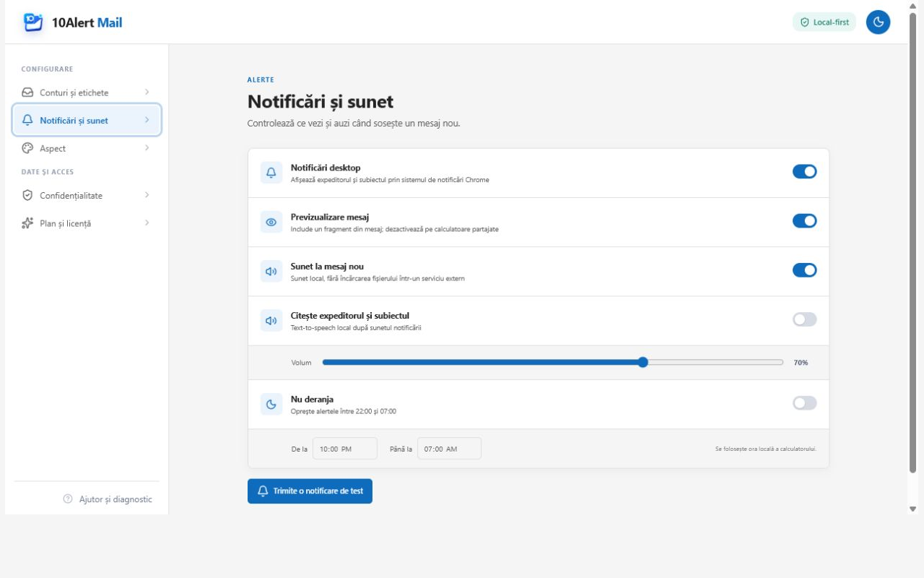Click the inbox icon beside Conturi și etichete
Screen dimensions: 924x578
27,92
